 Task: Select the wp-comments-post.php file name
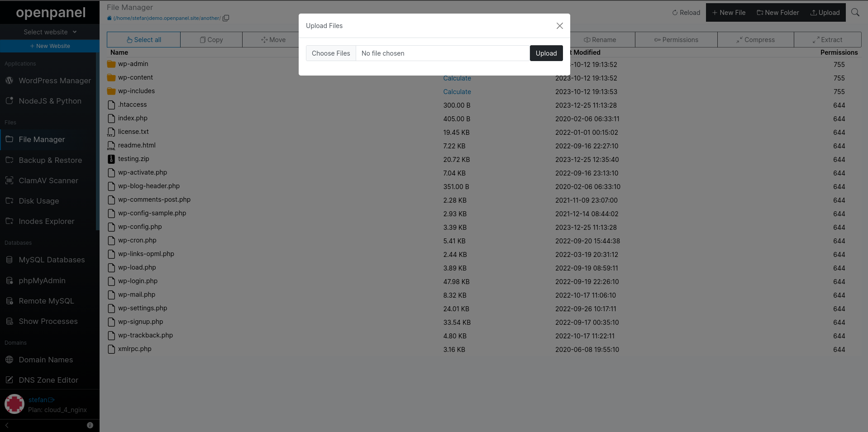tap(154, 199)
